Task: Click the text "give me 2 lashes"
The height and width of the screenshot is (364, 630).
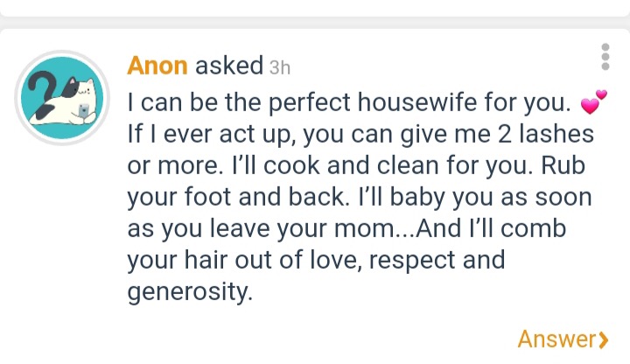Action: [497, 134]
